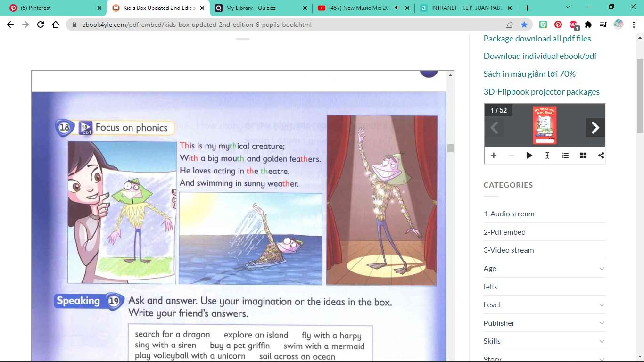Expand the Skills category chevron
644x362 pixels.
pyautogui.click(x=602, y=341)
